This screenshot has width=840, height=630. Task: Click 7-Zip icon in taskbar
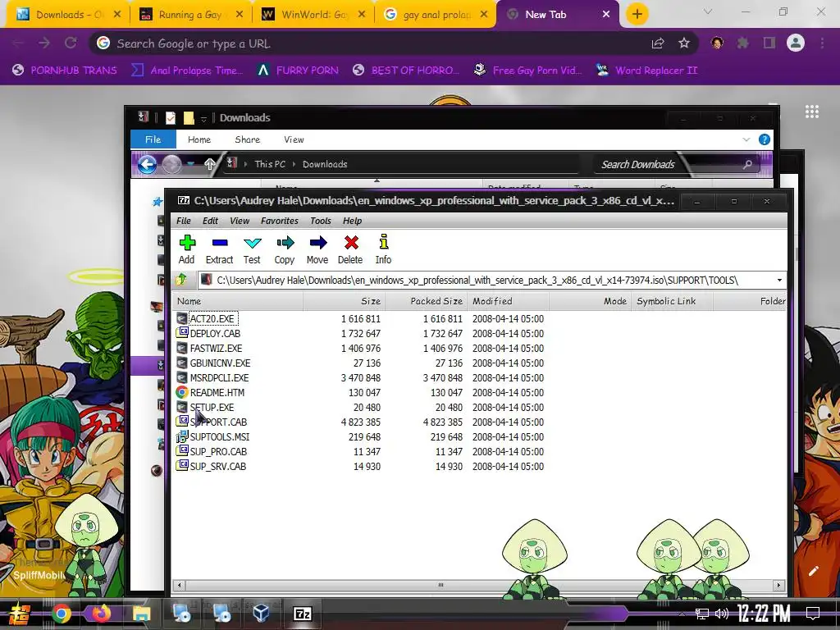click(x=303, y=614)
